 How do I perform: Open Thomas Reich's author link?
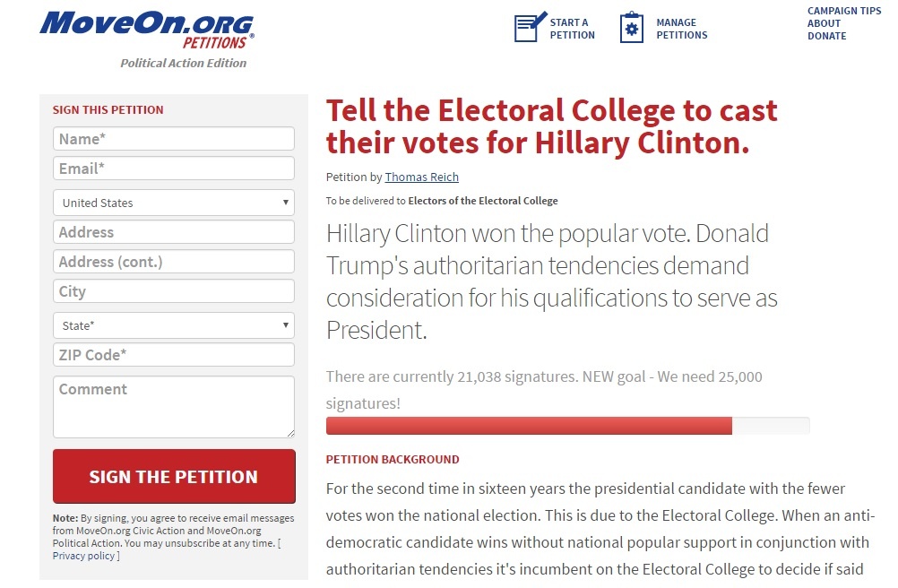click(421, 177)
